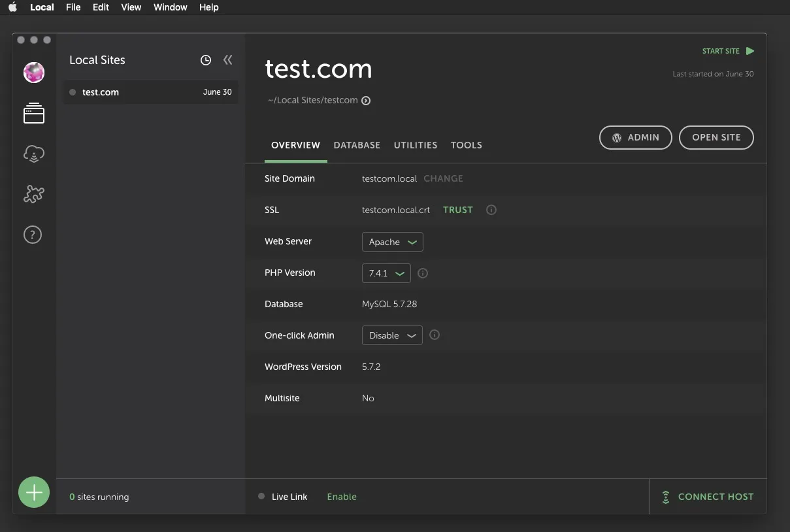Click the site path ~/Local Sites/testcom
The height and width of the screenshot is (532, 790).
coord(313,101)
